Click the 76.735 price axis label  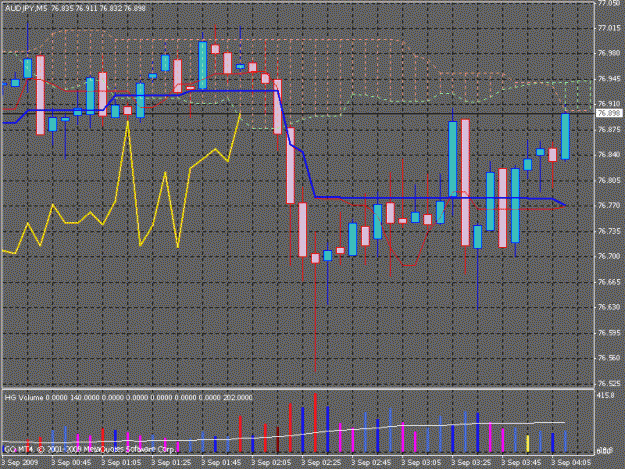(609, 231)
